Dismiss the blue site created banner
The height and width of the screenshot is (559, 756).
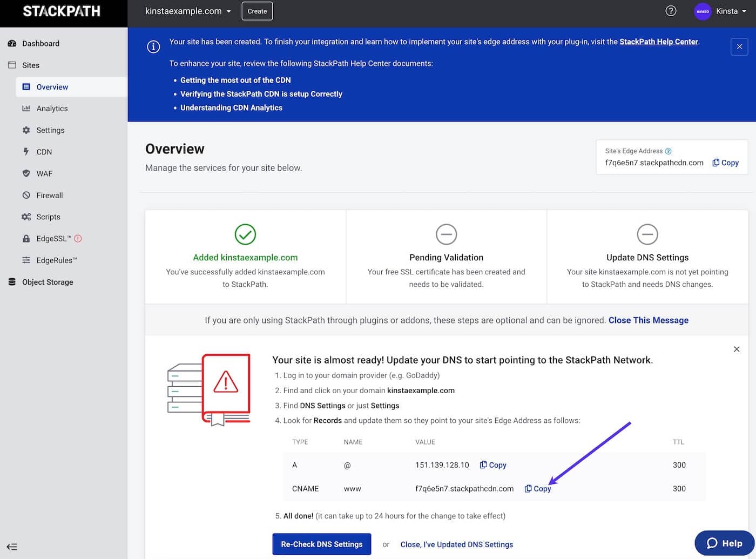tap(739, 46)
